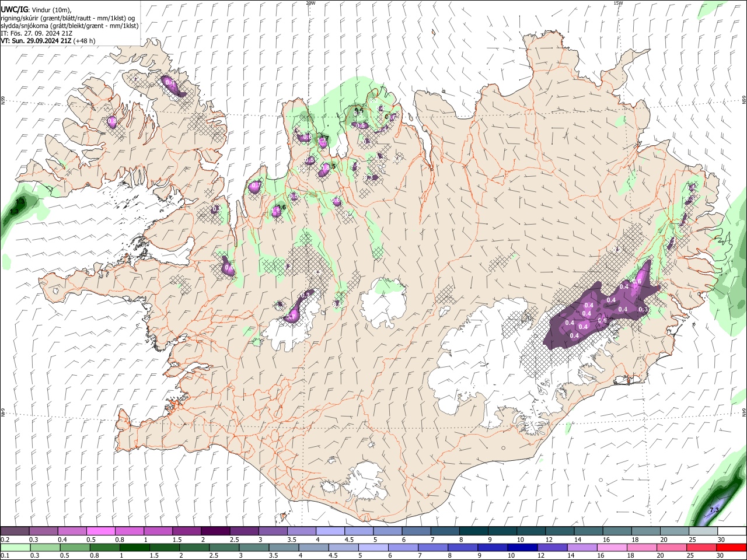Click the '20W' longitude label
Viewport: 747px width, 560px height.
tap(310, 3)
